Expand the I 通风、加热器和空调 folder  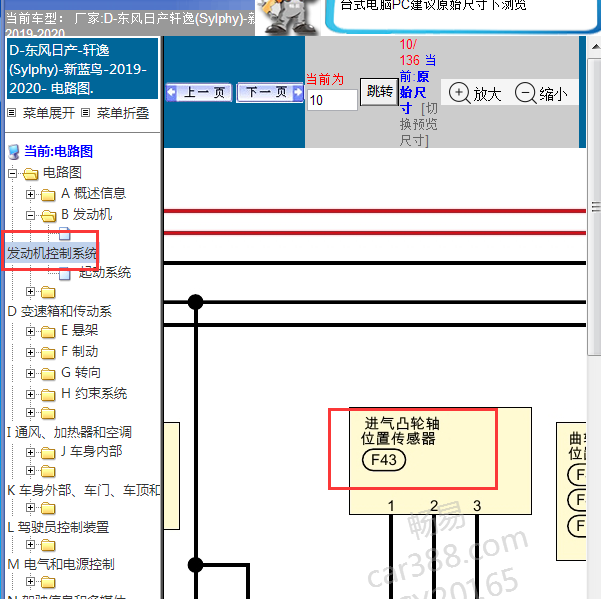point(30,413)
